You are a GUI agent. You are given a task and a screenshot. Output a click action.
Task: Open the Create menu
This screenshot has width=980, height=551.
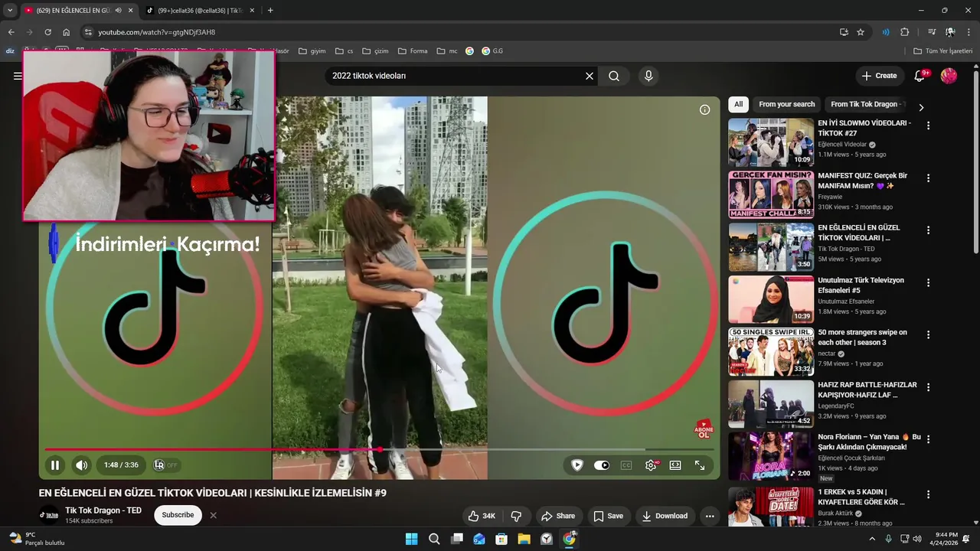[879, 76]
